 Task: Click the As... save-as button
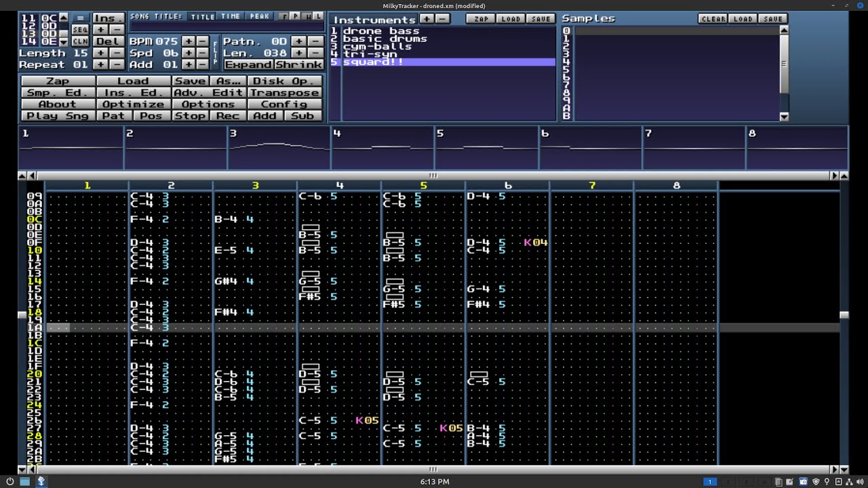click(228, 81)
